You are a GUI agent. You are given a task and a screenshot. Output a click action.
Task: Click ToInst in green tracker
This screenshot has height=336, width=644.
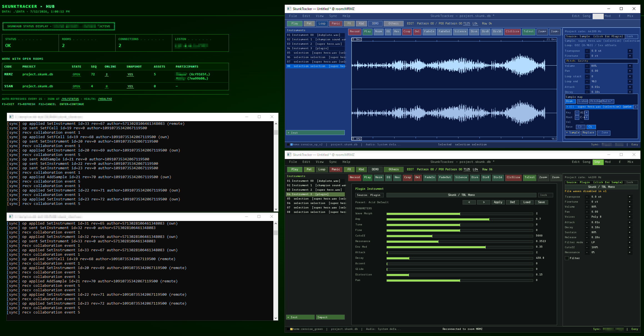coord(529,178)
